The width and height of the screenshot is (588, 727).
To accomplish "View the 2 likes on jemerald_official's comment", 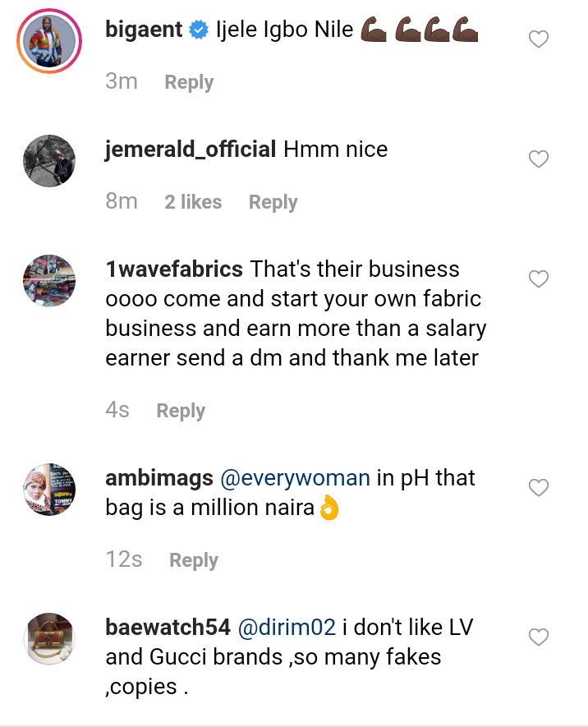I will coord(193,202).
